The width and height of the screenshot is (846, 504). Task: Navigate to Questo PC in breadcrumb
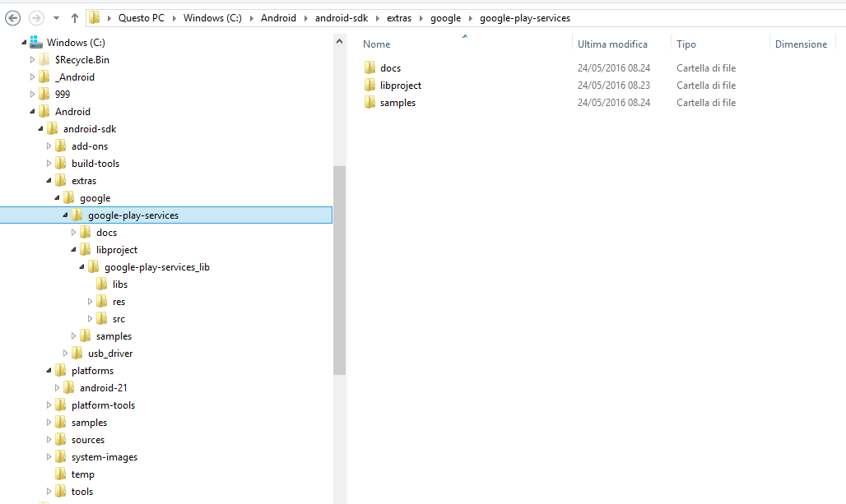tap(142, 18)
